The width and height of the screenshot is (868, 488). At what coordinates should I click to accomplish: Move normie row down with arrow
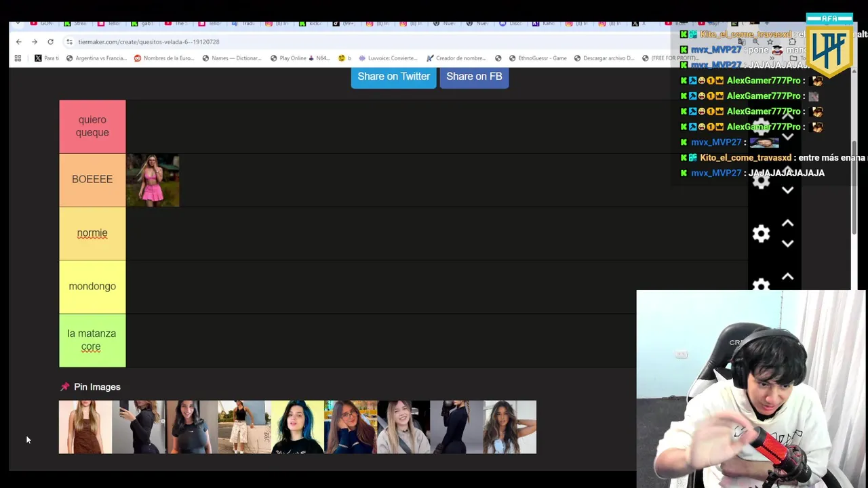tap(787, 244)
